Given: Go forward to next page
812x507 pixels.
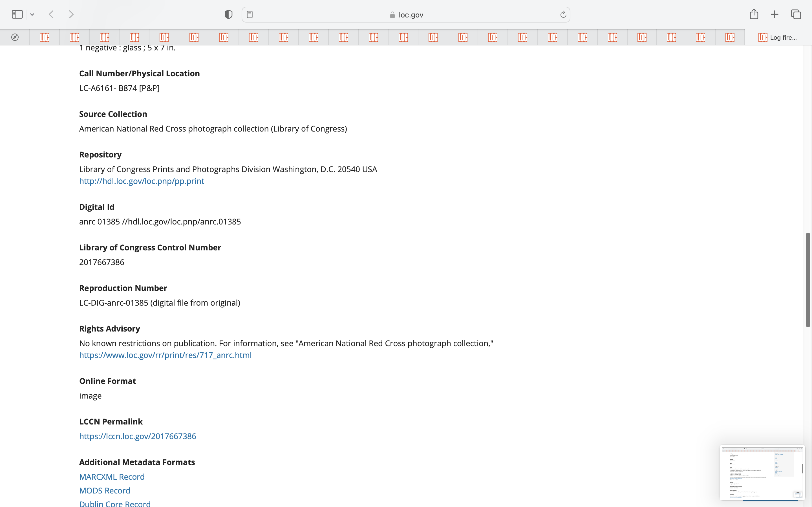Looking at the screenshot, I should 71,14.
